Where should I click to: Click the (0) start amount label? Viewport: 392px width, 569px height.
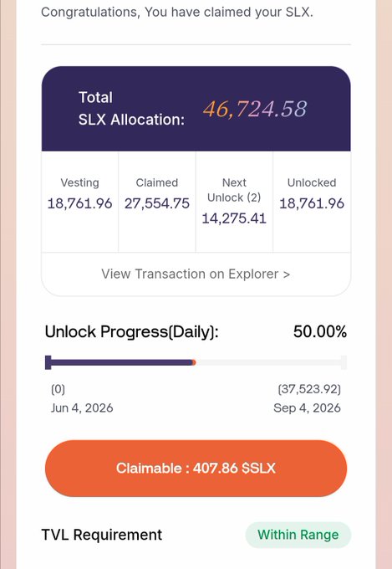pos(58,389)
